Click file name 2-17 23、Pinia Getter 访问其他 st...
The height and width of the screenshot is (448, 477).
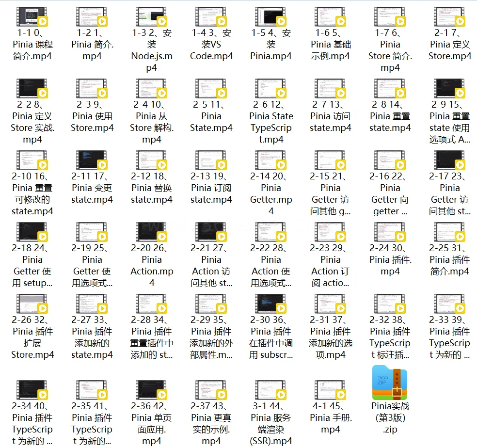(x=450, y=193)
